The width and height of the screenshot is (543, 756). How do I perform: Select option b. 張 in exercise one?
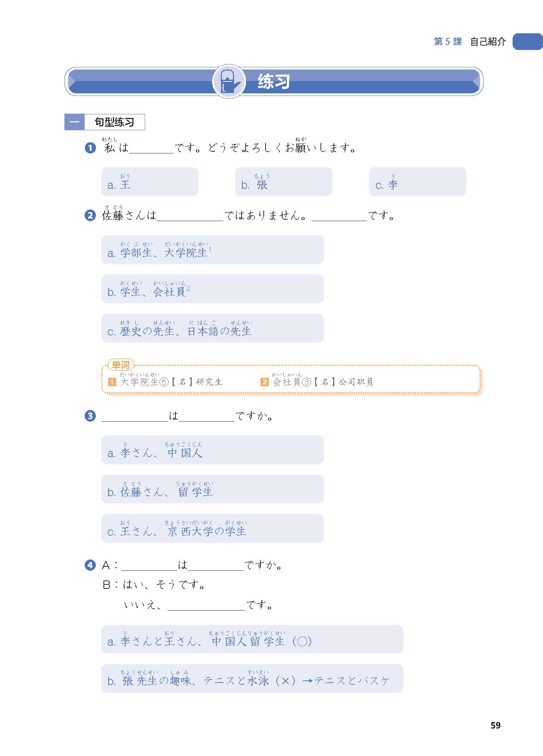coord(284,182)
